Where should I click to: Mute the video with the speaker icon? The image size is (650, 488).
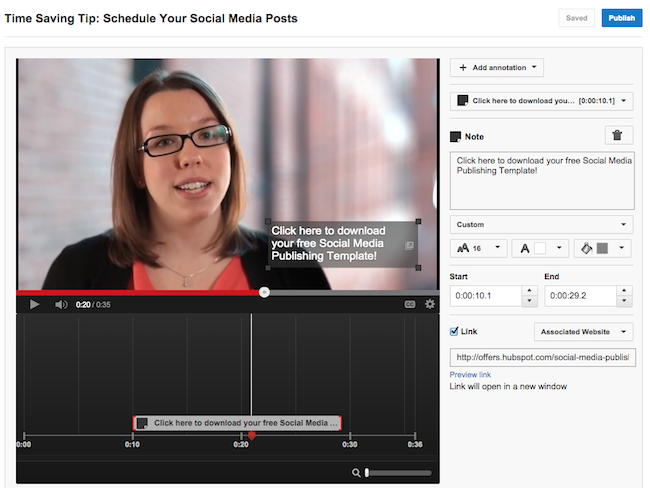(61, 304)
